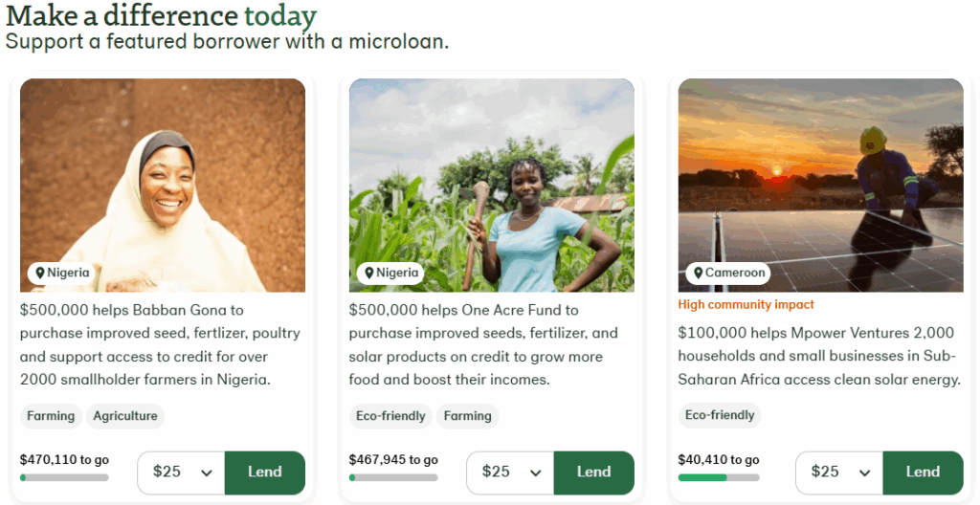
Task: Select the Farming tag on Babban Gona card
Action: click(x=51, y=416)
